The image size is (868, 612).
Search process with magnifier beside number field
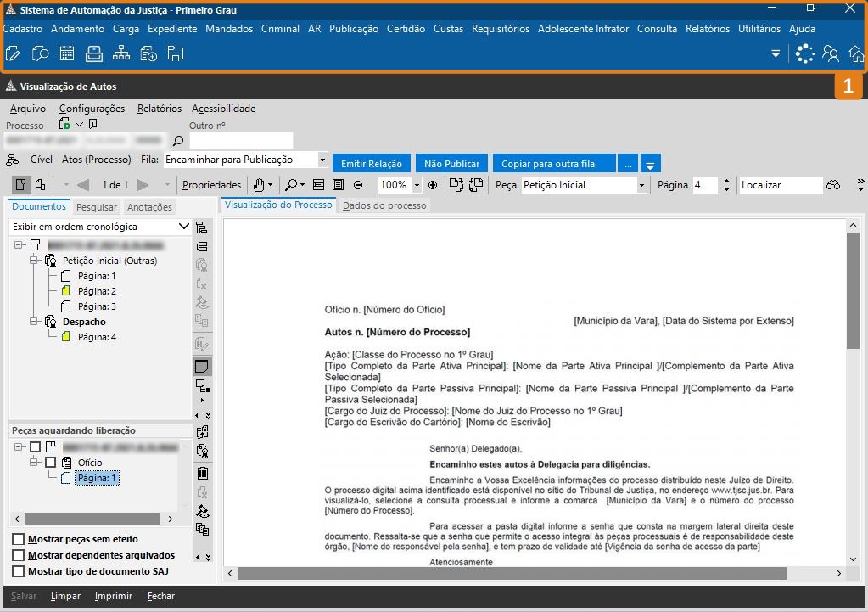click(177, 141)
